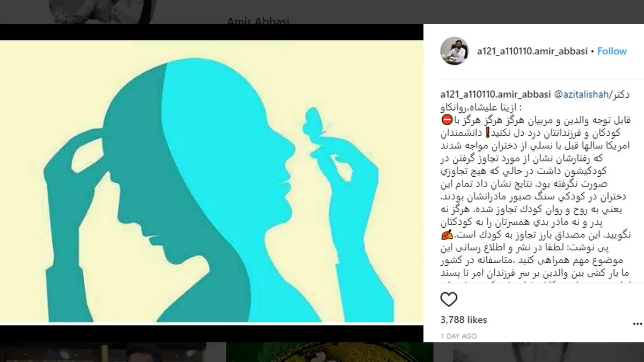Like the post with the heart icon
This screenshot has width=644, height=362.
click(449, 300)
